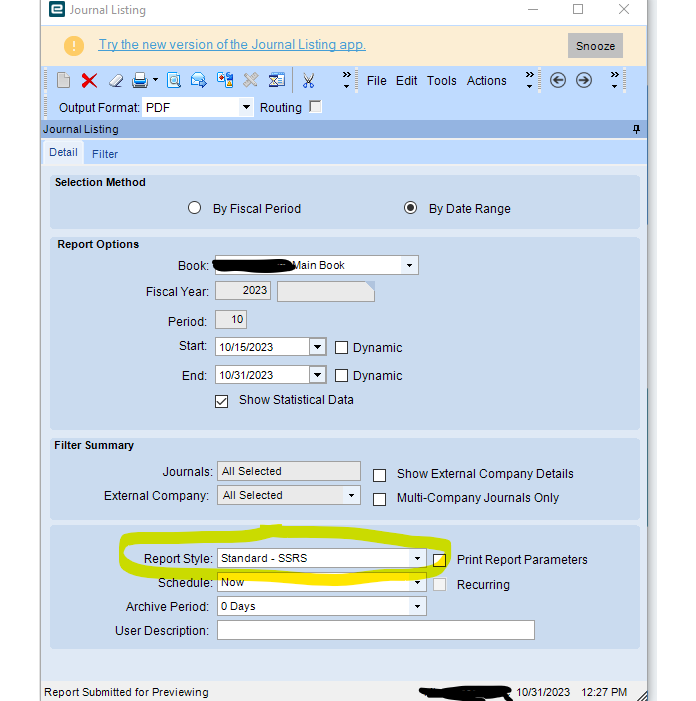Screen dimensions: 696x701
Task: Click the orange warning icon in banner
Action: click(x=74, y=46)
